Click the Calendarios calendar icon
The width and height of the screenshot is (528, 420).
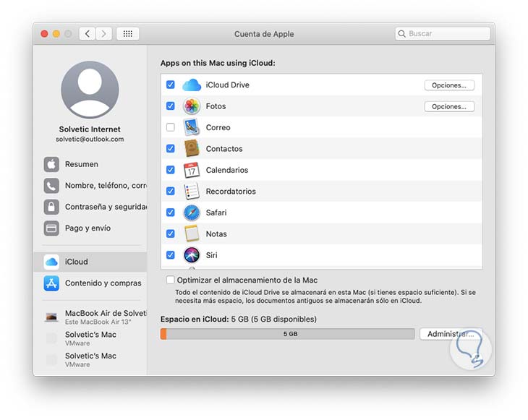192,170
